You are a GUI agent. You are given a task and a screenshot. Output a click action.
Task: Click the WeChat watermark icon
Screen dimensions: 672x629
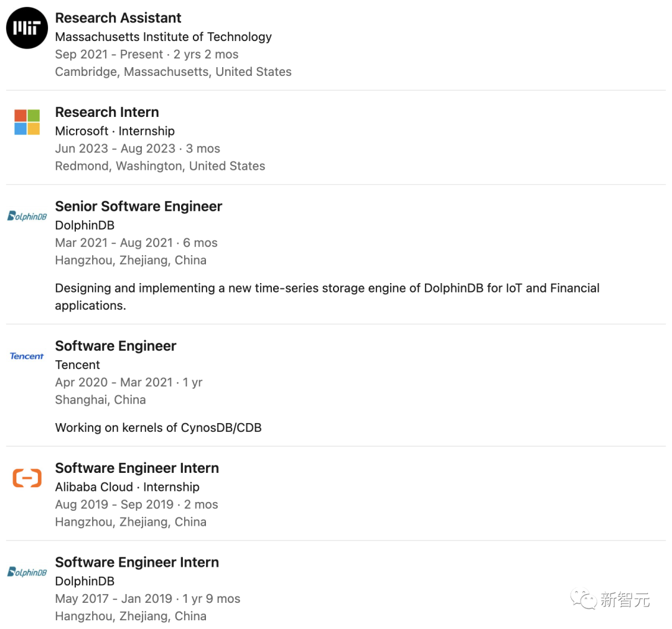pos(584,599)
